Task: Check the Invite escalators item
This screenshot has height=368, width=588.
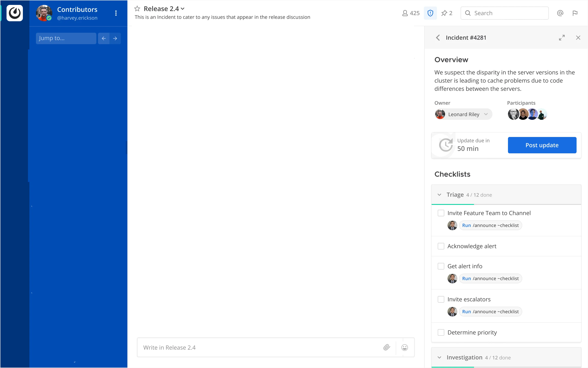Action: pos(441,299)
